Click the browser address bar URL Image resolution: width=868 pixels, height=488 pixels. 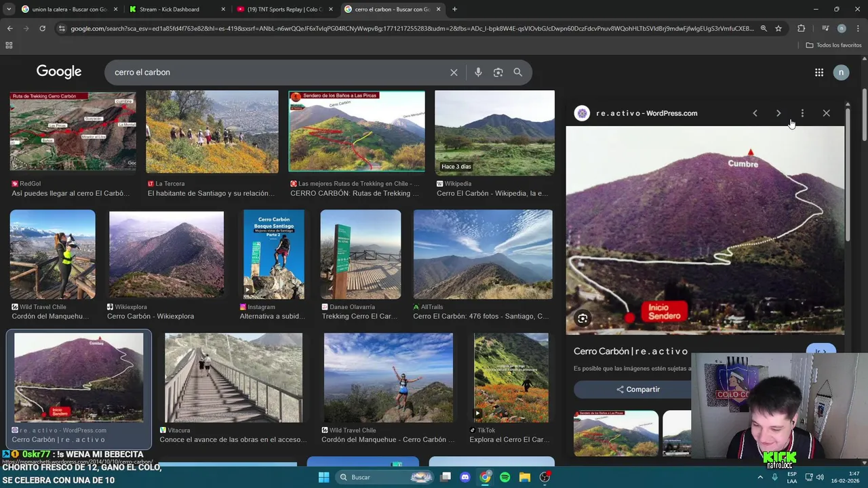point(412,28)
